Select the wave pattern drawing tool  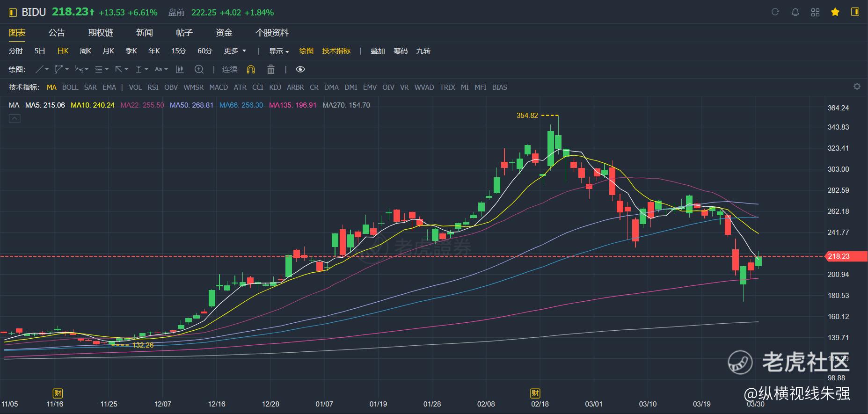click(79, 69)
